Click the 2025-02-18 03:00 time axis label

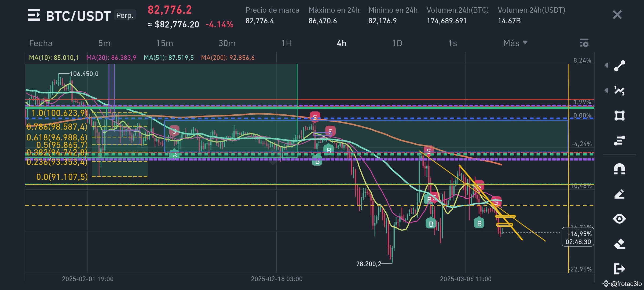pos(277,279)
